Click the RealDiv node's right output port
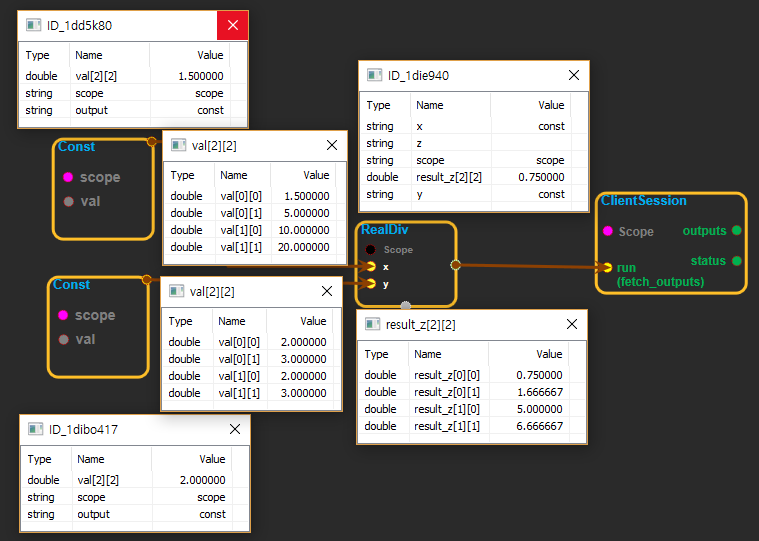This screenshot has width=759, height=541. pos(456,265)
